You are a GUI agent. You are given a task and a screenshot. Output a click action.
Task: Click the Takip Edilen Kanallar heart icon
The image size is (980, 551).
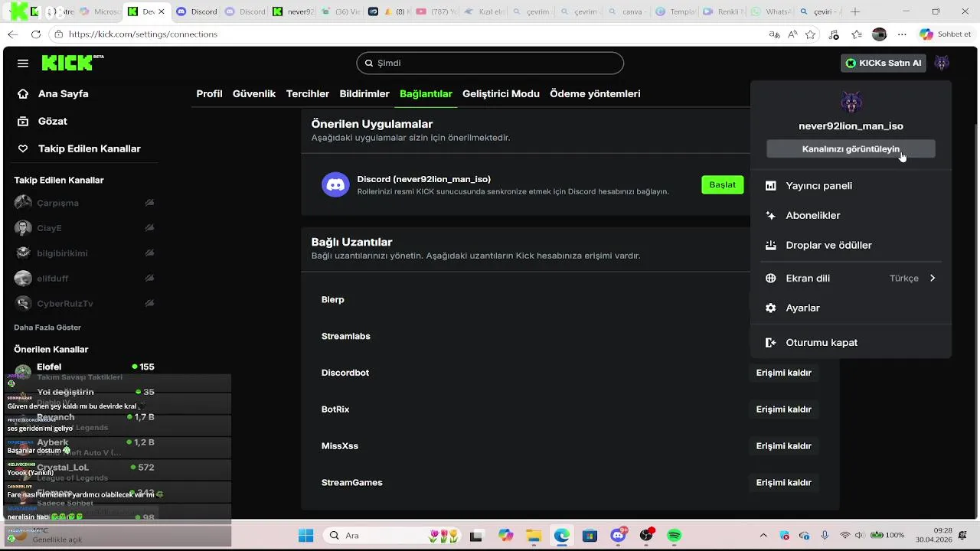tap(23, 148)
